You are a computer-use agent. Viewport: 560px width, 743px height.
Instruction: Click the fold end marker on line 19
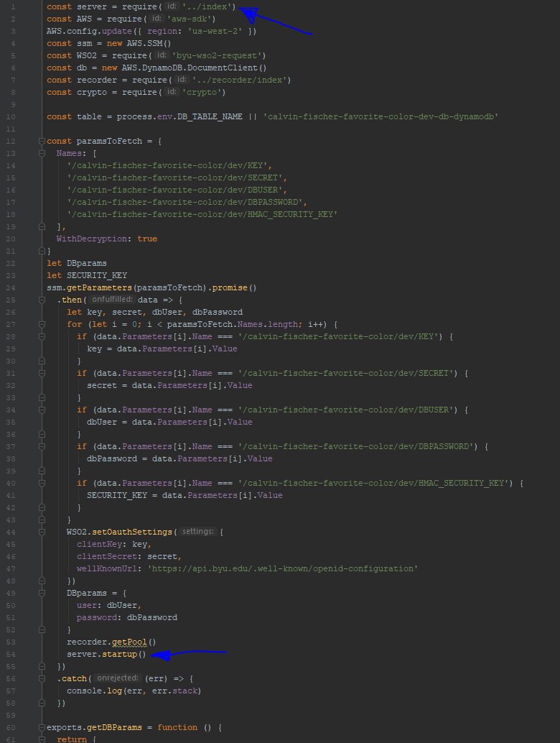pos(42,226)
